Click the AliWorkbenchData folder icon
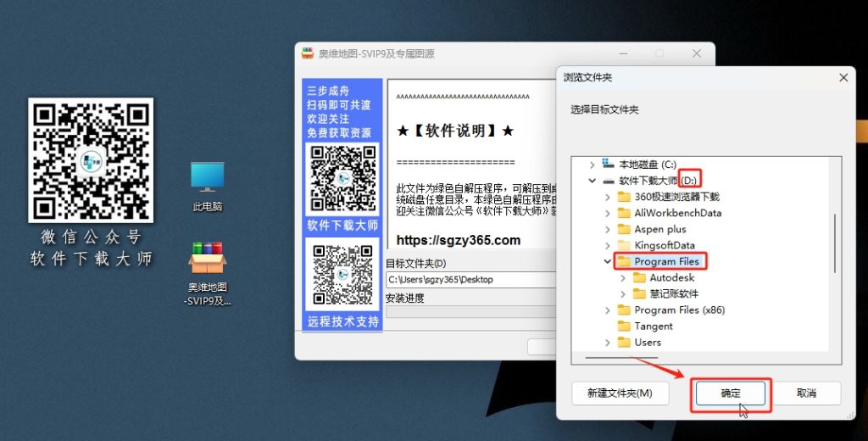868x441 pixels. (x=624, y=213)
